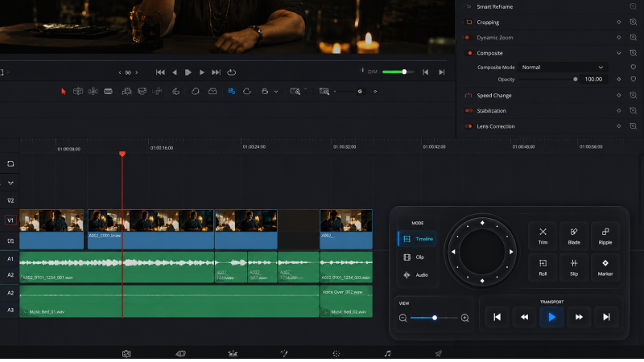Click the zoom-out magnifier in View panel
Screen dimensions: 644x362
(x=403, y=318)
